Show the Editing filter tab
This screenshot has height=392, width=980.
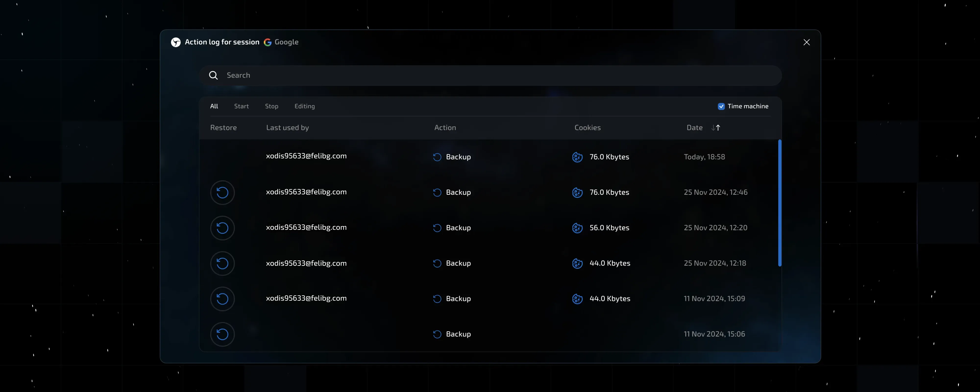pos(304,106)
